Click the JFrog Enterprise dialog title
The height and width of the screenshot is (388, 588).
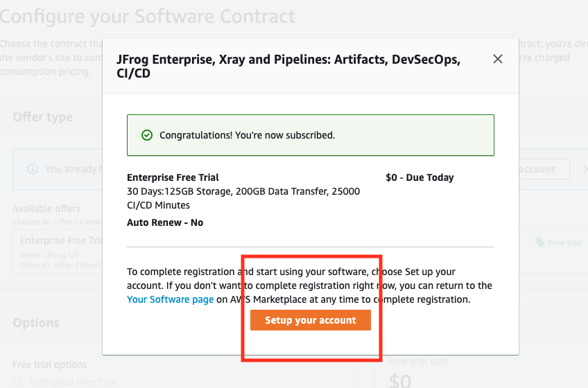click(288, 67)
